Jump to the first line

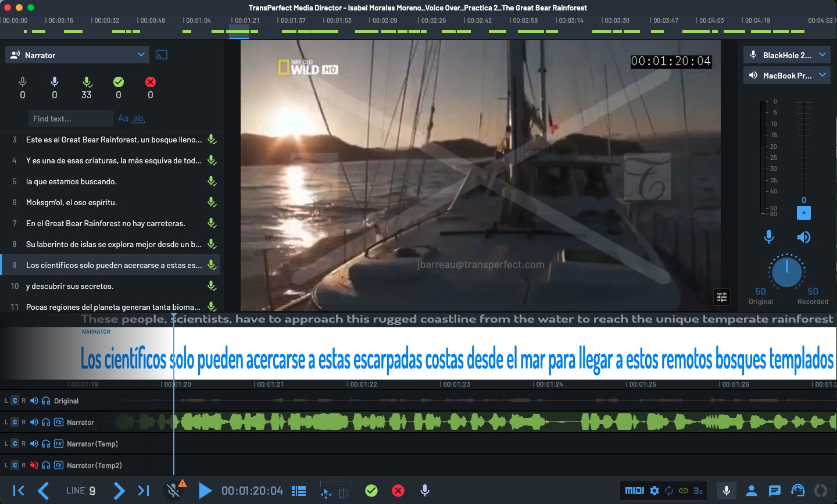(19, 491)
